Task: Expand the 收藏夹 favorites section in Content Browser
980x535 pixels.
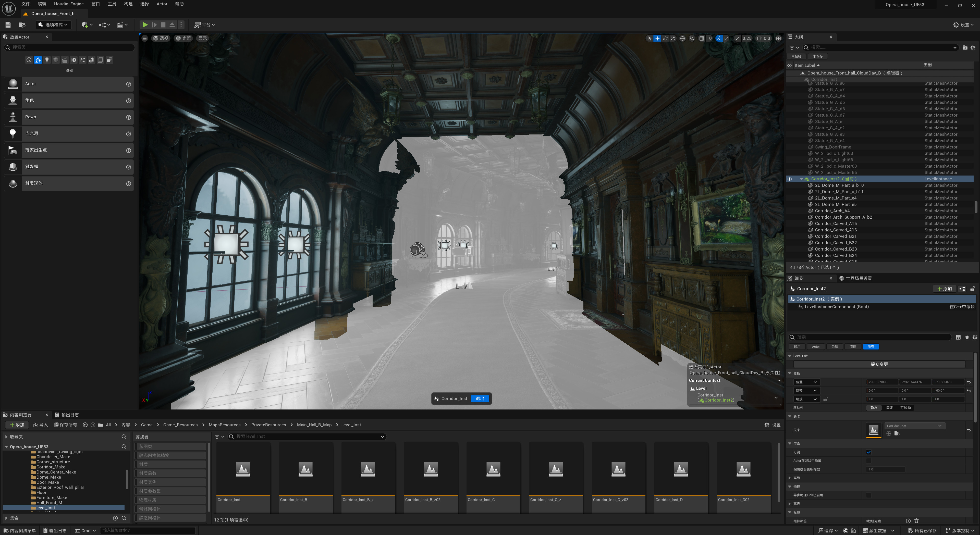Action: [x=6, y=437]
